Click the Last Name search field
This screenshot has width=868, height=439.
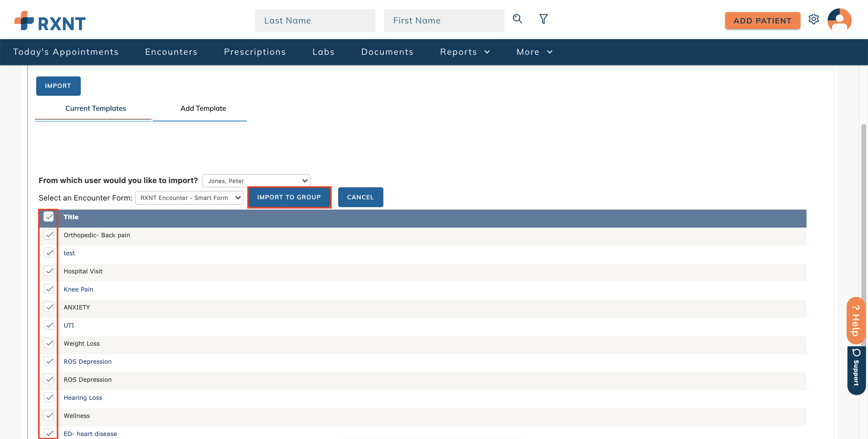pos(315,20)
